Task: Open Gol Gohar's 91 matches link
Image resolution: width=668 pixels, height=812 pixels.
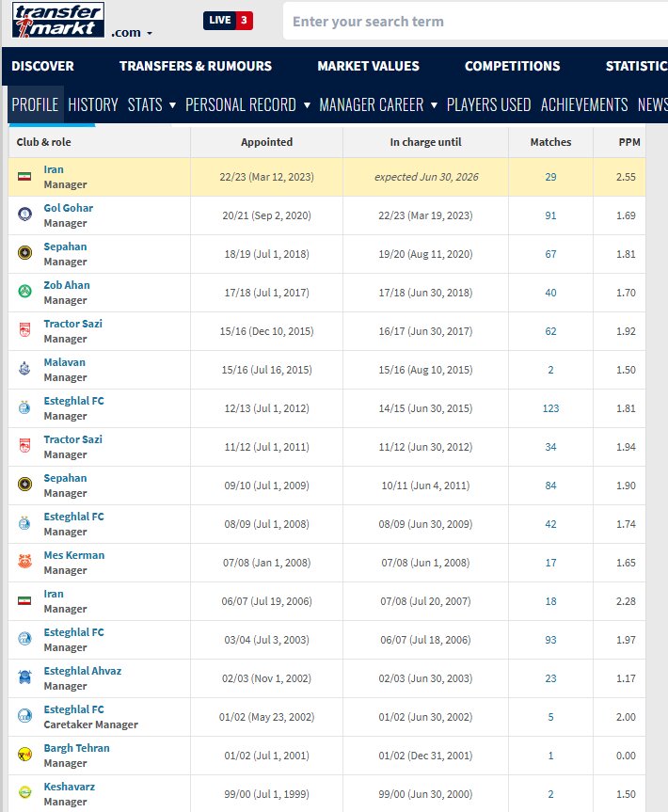Action: point(550,215)
